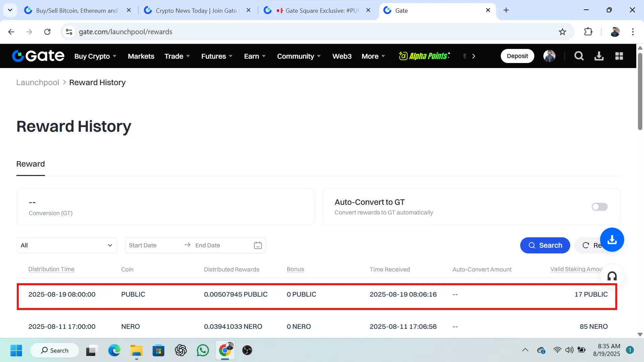644x362 pixels.
Task: Select the 0.03941033 NERO reward cell
Action: click(x=233, y=326)
